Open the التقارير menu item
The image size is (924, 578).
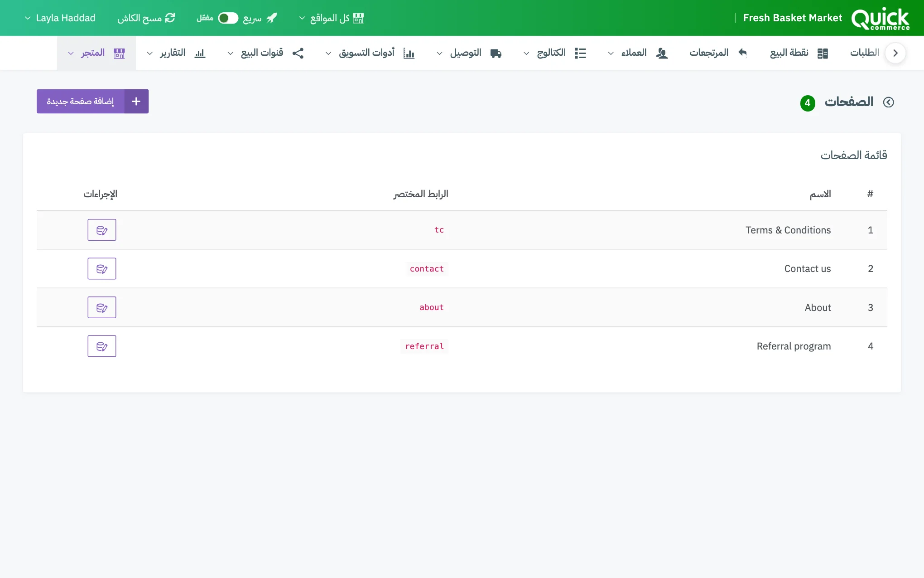tap(177, 53)
